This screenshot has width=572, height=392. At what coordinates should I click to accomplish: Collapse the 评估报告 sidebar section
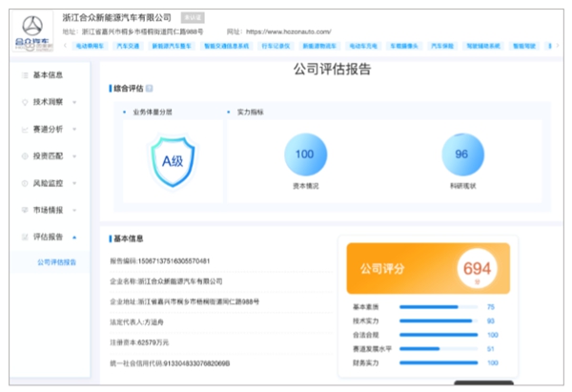[74, 237]
